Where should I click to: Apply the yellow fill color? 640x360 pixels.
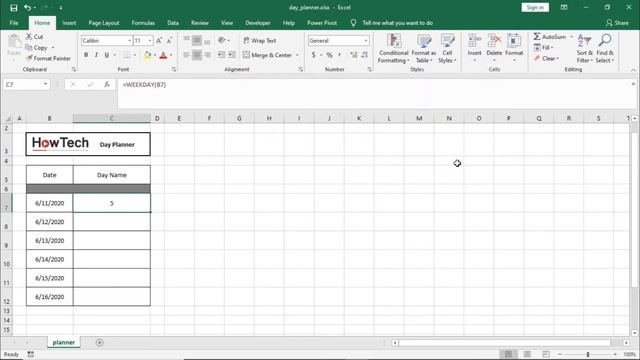[x=148, y=55]
